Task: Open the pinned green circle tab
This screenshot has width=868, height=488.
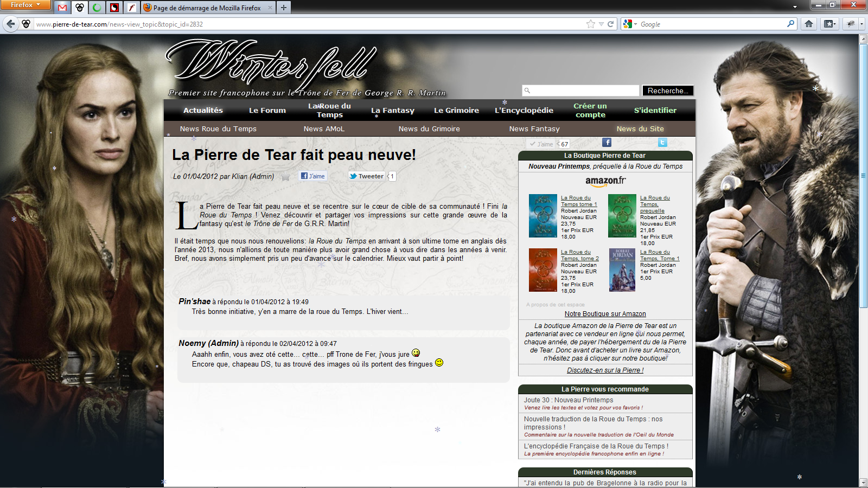Action: [97, 8]
